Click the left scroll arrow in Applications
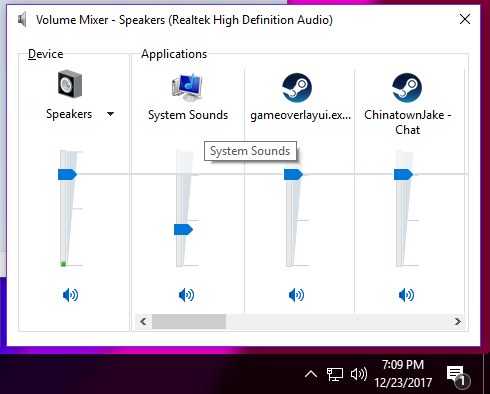Image resolution: width=490 pixels, height=394 pixels. coord(143,321)
